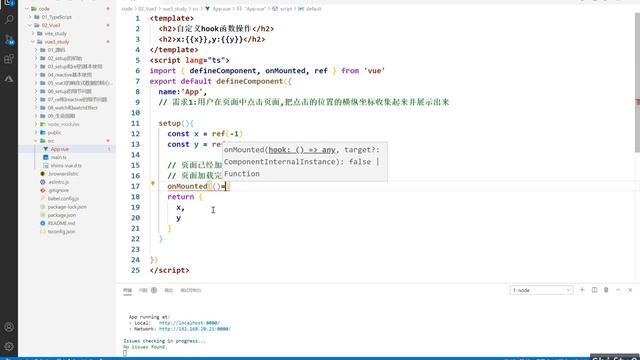Click 'vue3_study' breadcrumb segment
This screenshot has width=640, height=360.
[x=175, y=9]
